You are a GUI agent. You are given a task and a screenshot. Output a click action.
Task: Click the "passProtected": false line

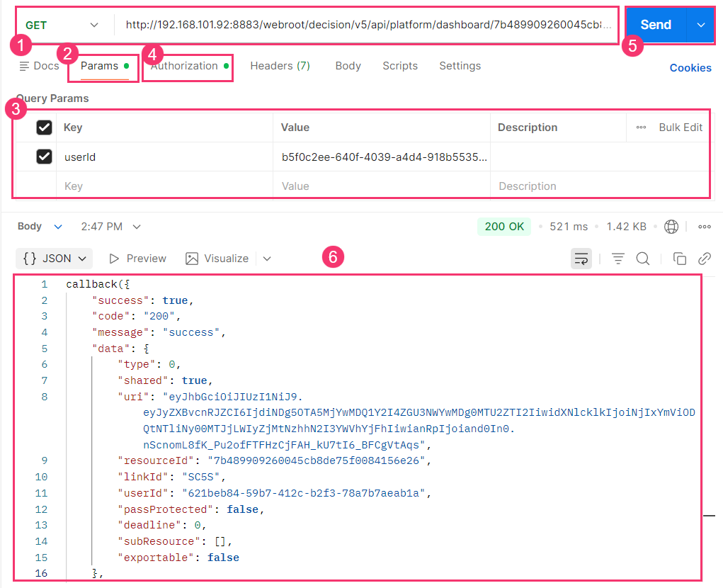(x=190, y=509)
